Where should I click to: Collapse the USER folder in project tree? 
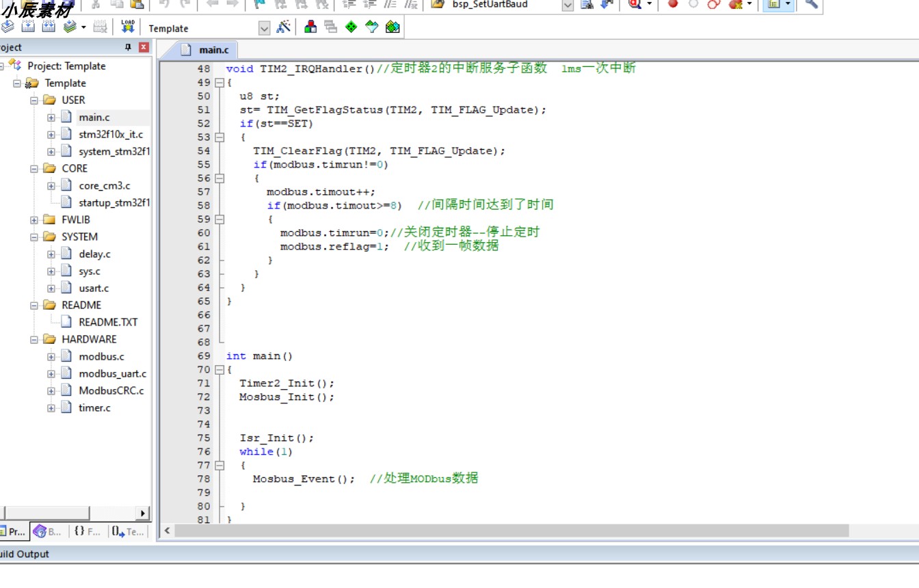(34, 101)
